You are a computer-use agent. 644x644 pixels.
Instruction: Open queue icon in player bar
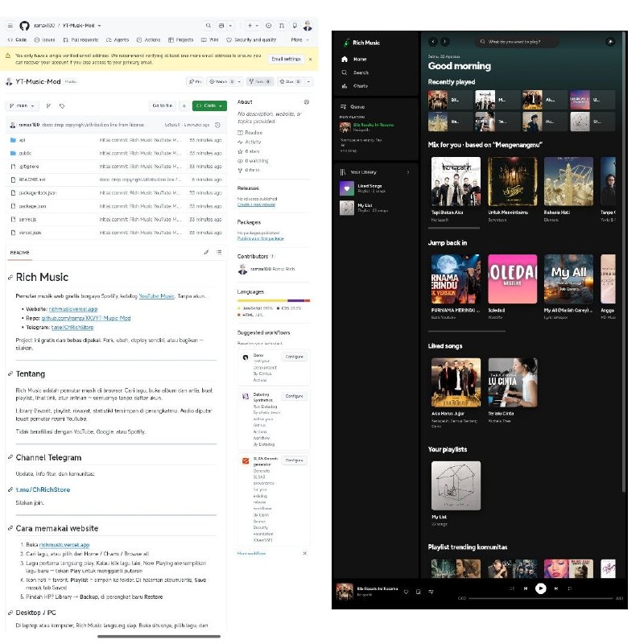point(431,592)
